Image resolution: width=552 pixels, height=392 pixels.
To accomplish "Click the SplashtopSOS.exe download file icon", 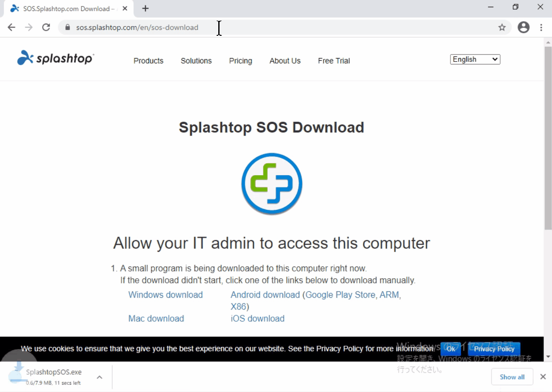I will [18, 373].
